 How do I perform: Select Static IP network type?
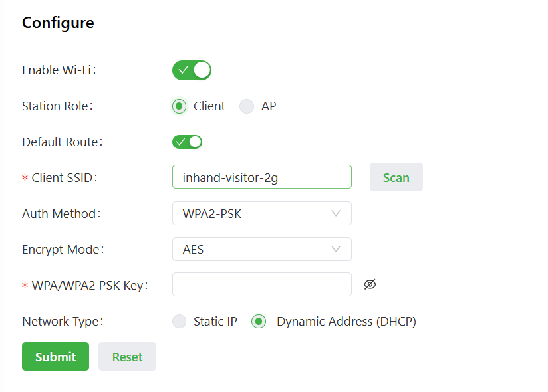click(179, 322)
